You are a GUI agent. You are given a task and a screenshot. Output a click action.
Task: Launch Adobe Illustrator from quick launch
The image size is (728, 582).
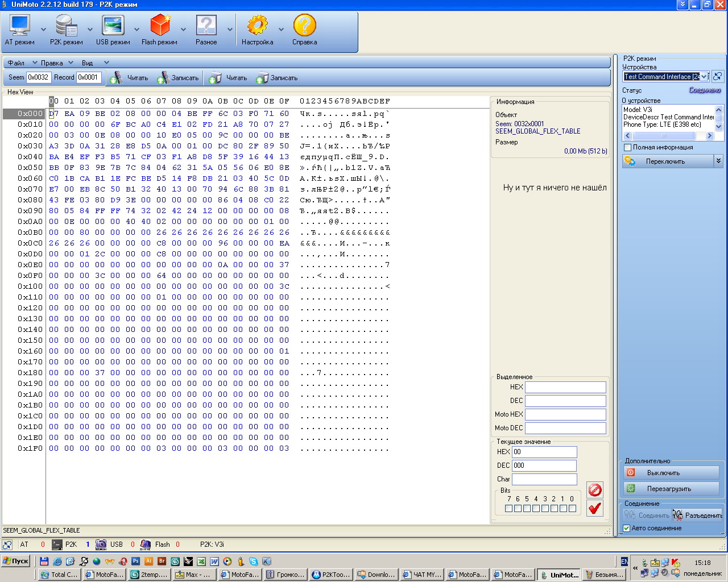pyautogui.click(x=148, y=561)
